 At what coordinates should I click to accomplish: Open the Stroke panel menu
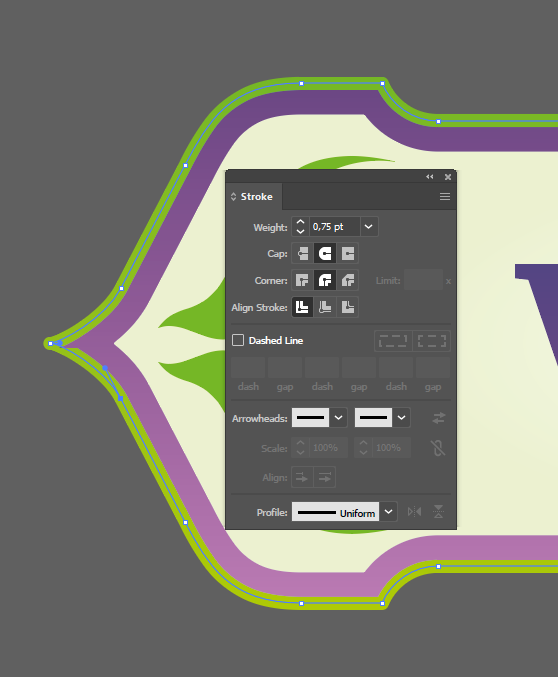[445, 197]
